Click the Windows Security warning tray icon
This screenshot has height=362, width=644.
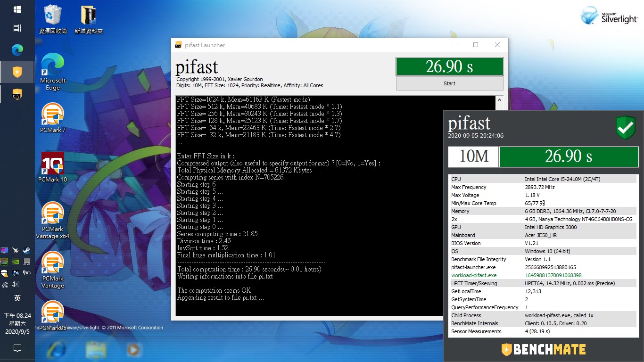pos(4,273)
